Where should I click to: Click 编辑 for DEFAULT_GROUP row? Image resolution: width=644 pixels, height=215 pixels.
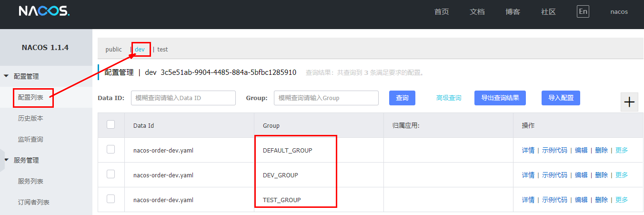click(581, 150)
